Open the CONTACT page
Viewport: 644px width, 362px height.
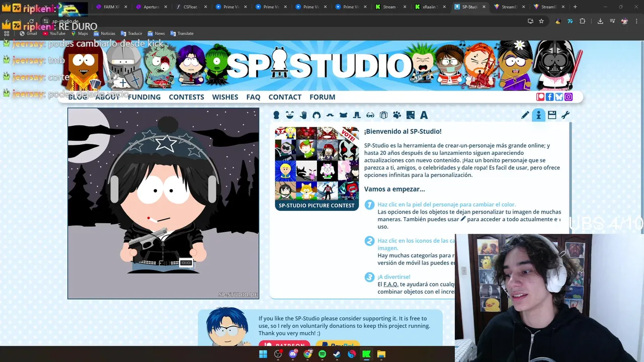(285, 97)
